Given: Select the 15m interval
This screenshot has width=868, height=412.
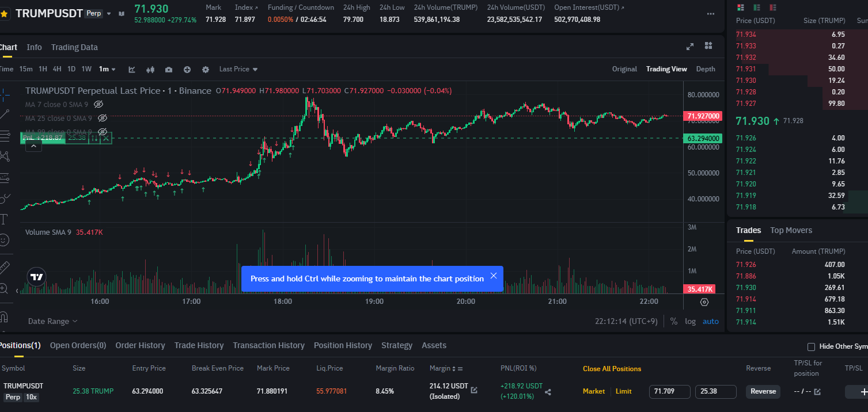Looking at the screenshot, I should 26,69.
